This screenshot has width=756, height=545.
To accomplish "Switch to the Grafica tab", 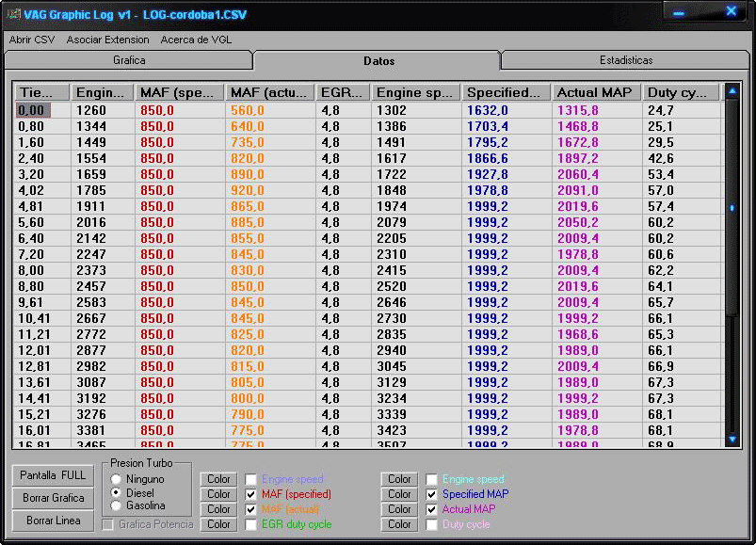I will click(129, 60).
